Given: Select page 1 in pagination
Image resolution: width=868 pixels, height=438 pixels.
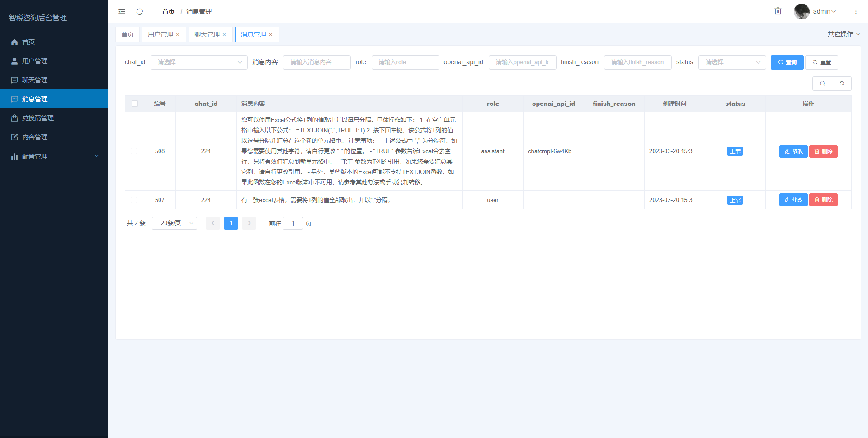Looking at the screenshot, I should pos(231,223).
